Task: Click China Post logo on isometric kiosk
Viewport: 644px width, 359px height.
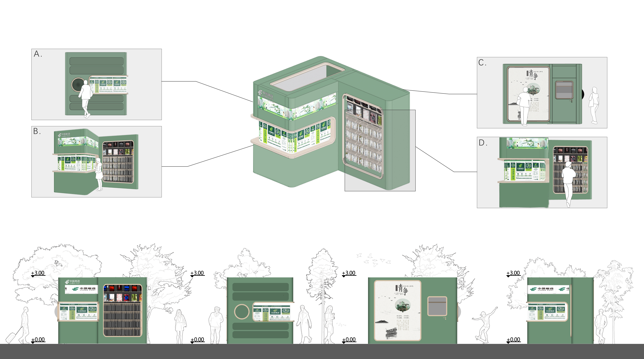Action: pos(265,95)
